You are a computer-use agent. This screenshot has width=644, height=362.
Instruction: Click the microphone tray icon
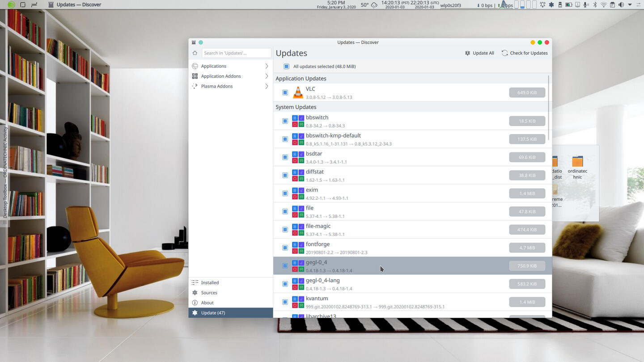(x=586, y=4)
